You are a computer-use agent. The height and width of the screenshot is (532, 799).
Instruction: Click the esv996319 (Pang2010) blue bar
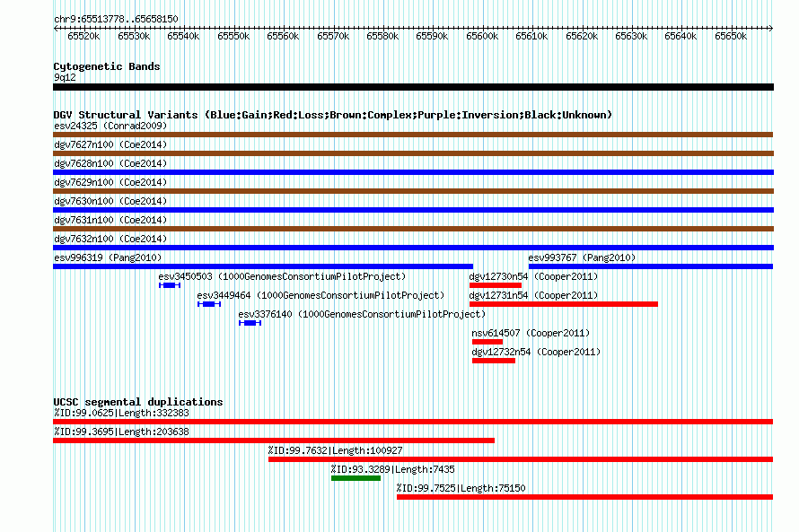pos(263,266)
